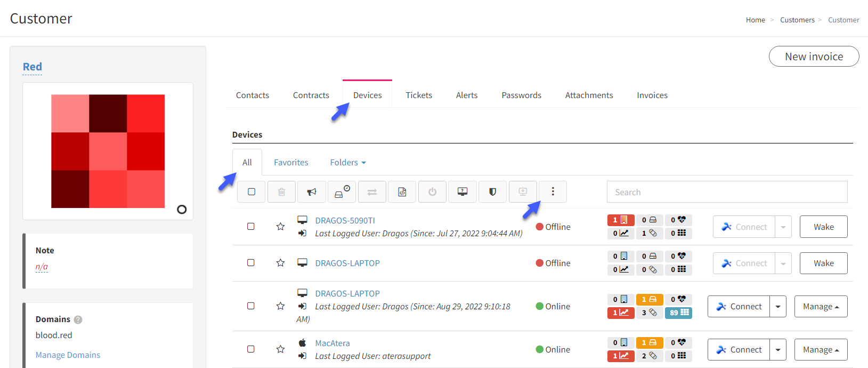Screen dimensions: 868x368
Task: Create a New invoice
Action: tap(814, 57)
